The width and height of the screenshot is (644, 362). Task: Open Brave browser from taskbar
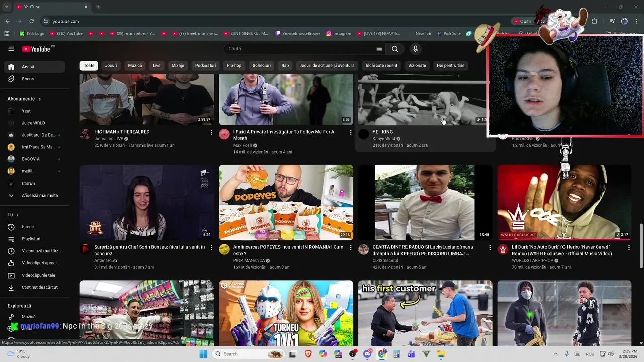click(308, 354)
